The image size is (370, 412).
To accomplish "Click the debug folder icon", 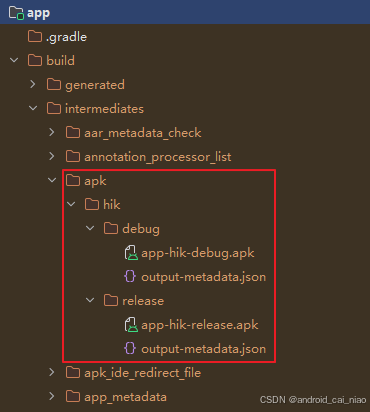I will click(x=111, y=229).
